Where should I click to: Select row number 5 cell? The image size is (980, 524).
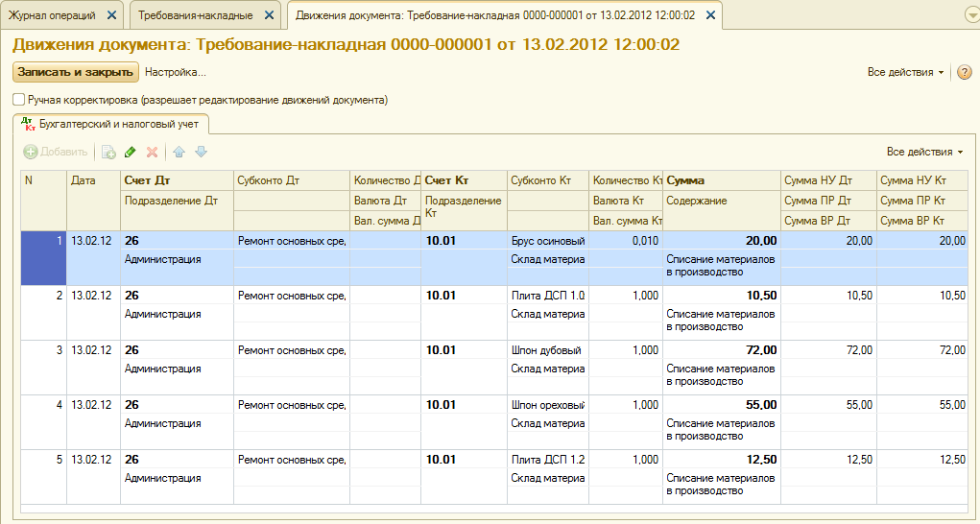pyautogui.click(x=43, y=477)
